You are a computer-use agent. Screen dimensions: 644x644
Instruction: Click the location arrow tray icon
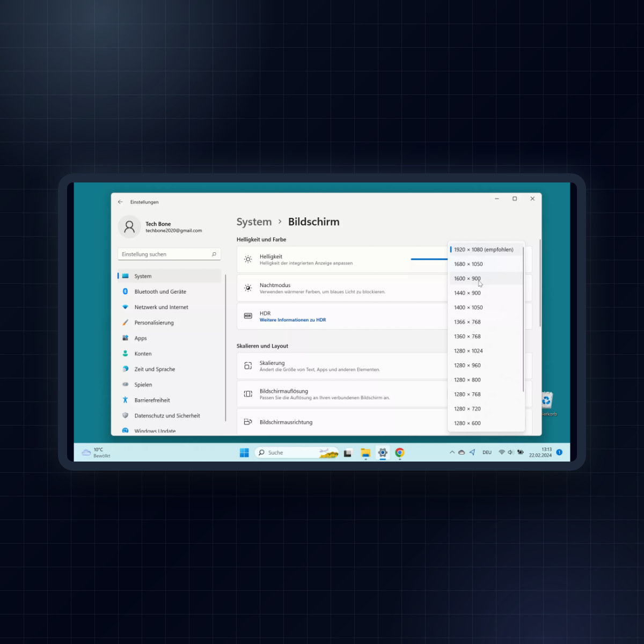coord(472,452)
